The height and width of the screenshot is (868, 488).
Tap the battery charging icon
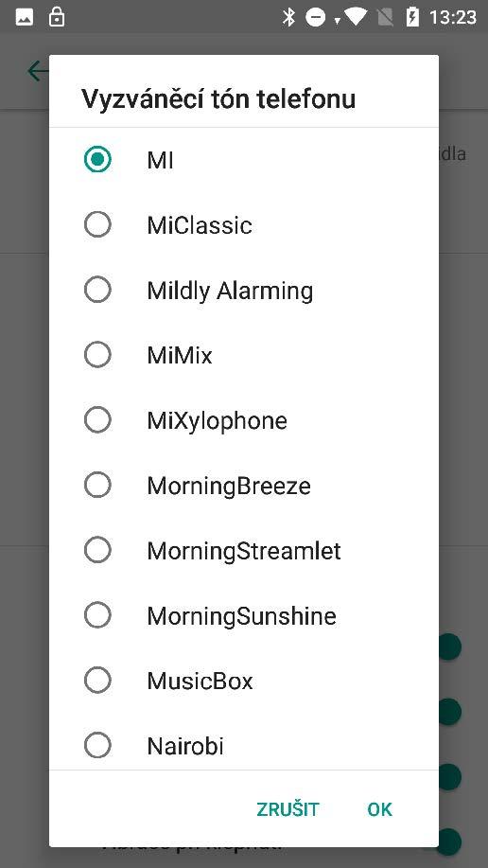(412, 17)
